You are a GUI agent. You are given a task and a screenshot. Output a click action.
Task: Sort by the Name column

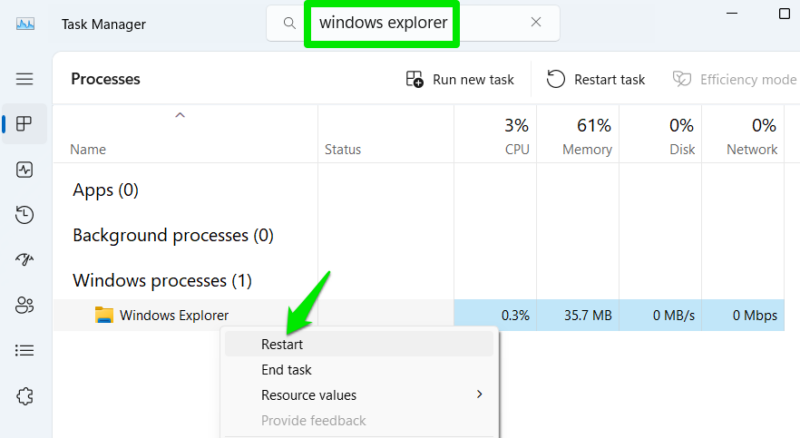[x=88, y=150]
